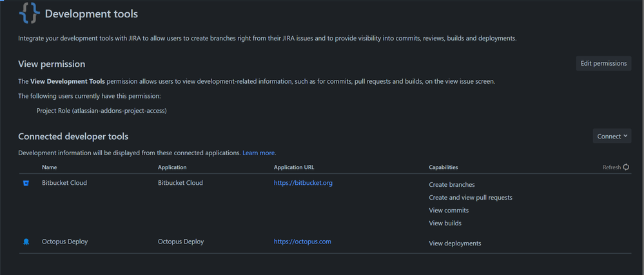The width and height of the screenshot is (644, 275).
Task: Click the View builds capability
Action: pos(445,223)
